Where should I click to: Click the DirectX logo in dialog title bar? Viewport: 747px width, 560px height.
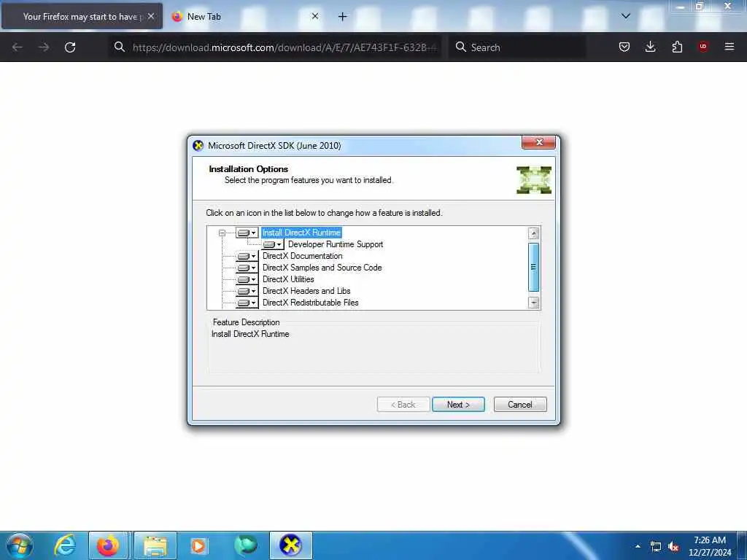pos(198,146)
